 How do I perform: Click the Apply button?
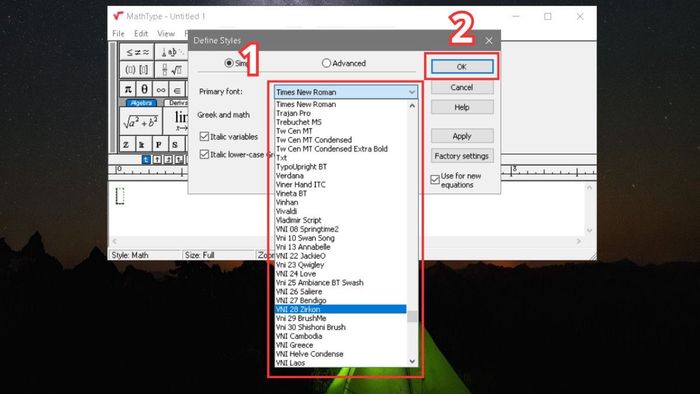(x=462, y=136)
